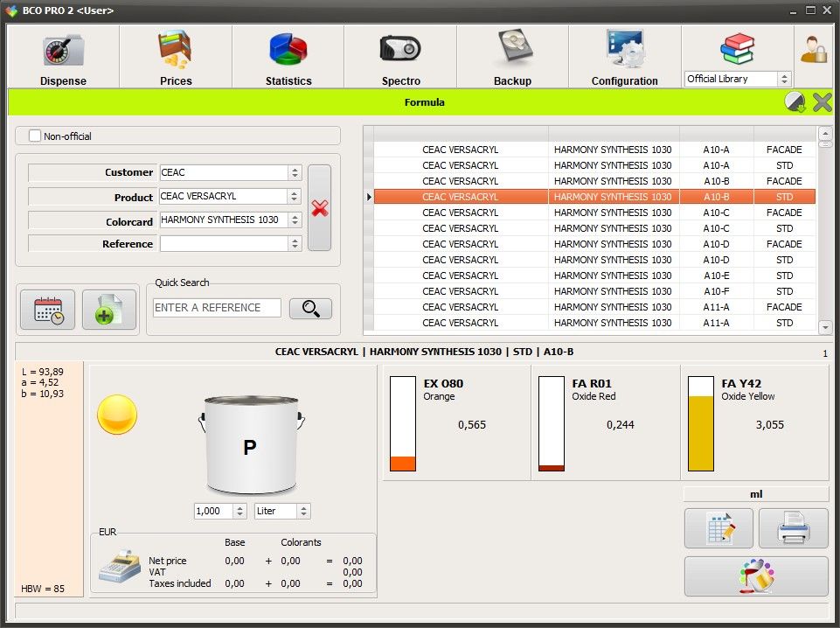The image size is (840, 628).
Task: Select the A10-E STD row
Action: click(x=594, y=276)
